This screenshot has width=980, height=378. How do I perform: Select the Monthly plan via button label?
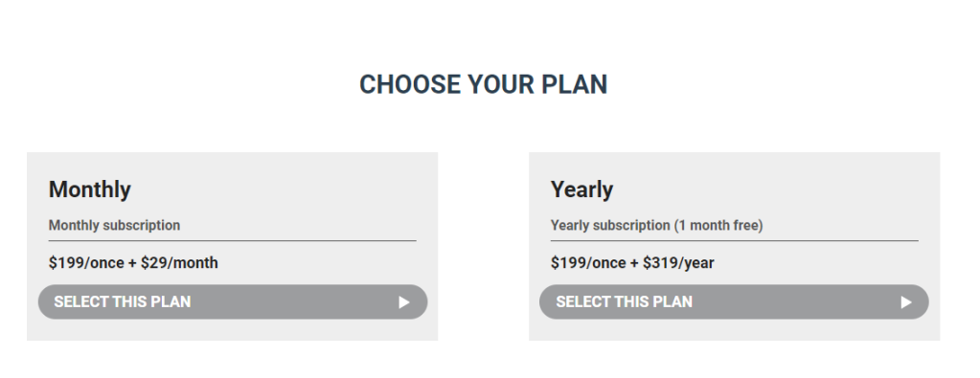(123, 301)
